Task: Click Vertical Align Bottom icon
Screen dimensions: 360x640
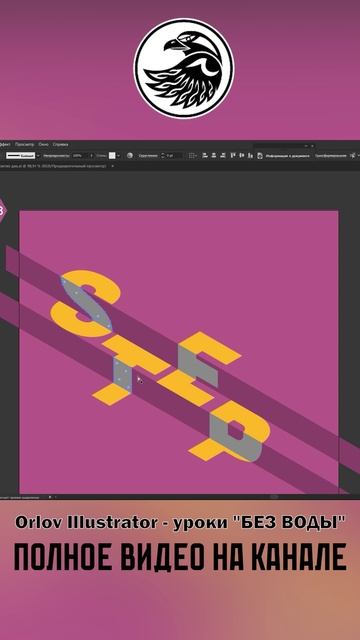Action: (250, 156)
